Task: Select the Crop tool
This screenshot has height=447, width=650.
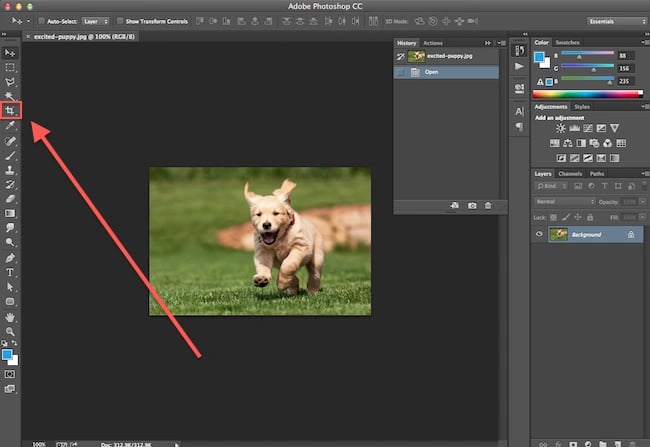Action: click(11, 110)
